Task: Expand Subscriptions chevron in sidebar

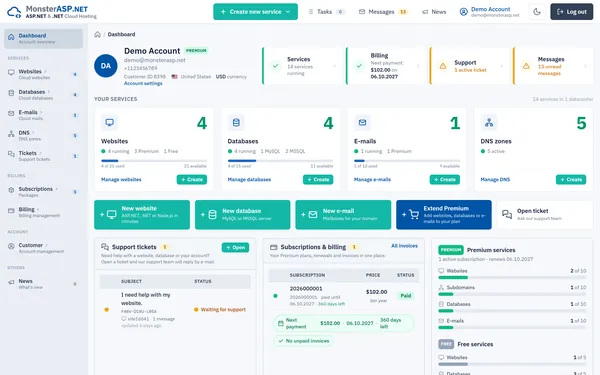Action: (x=56, y=189)
